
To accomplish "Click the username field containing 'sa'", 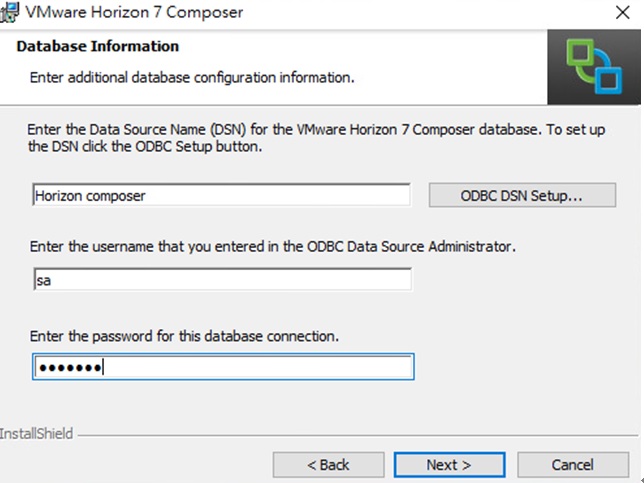I will 221,281.
